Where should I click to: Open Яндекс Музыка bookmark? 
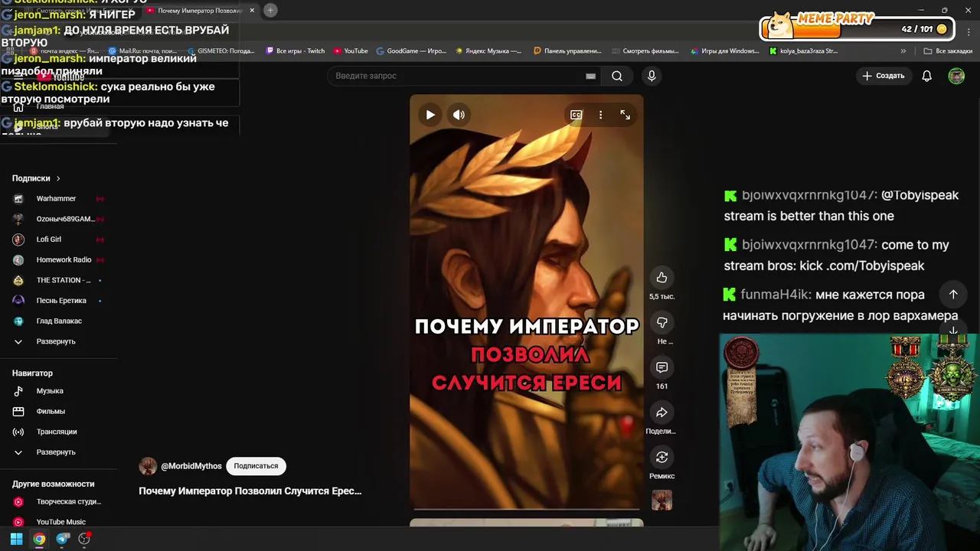(x=488, y=51)
